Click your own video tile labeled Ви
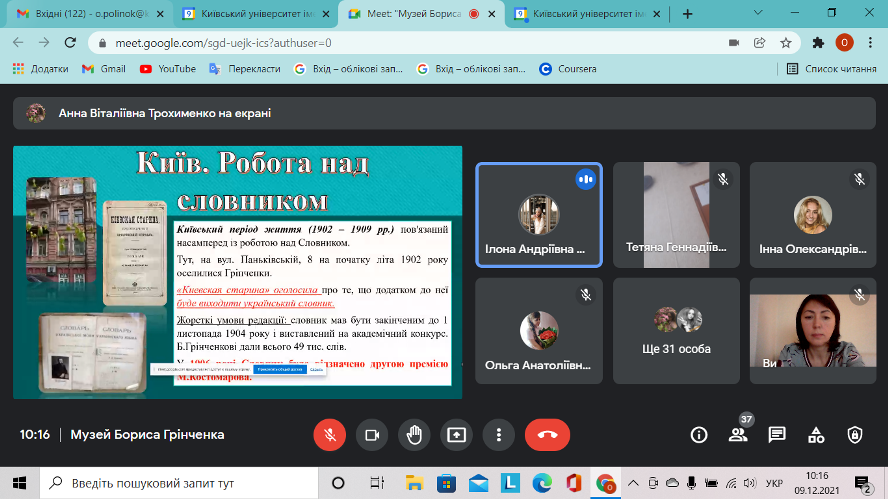This screenshot has height=499, width=888. point(813,331)
